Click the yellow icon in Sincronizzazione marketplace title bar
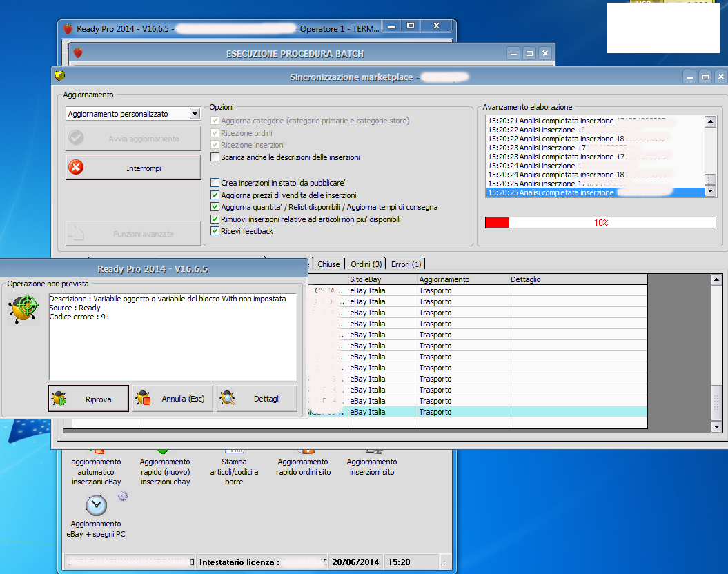Viewport: 728px width, 574px height. [61, 77]
